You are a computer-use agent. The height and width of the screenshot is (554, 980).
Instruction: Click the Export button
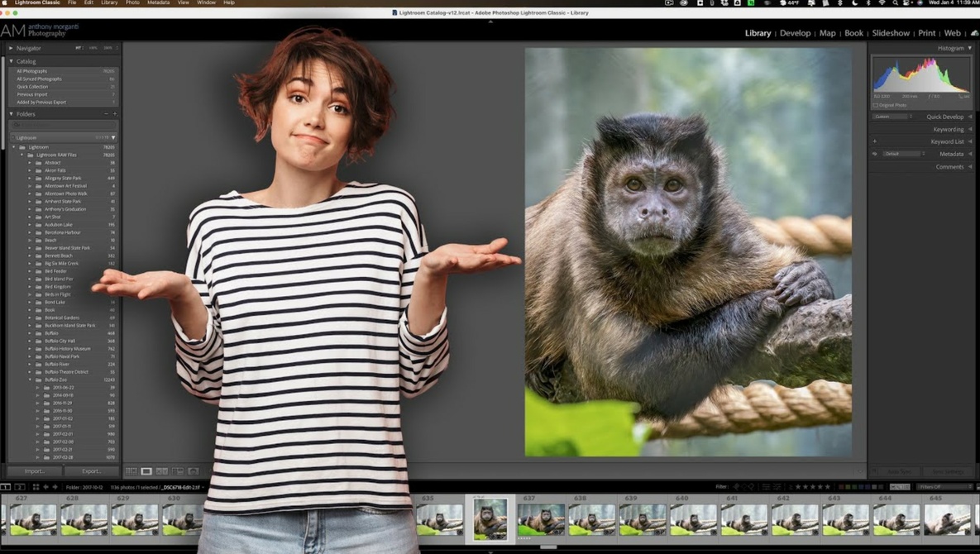(x=91, y=471)
